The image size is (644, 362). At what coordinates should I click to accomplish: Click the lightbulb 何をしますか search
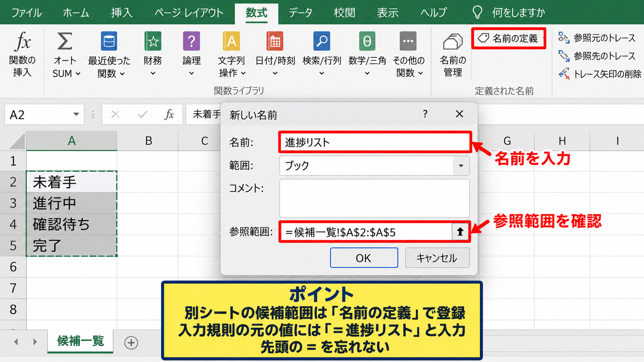coord(508,12)
